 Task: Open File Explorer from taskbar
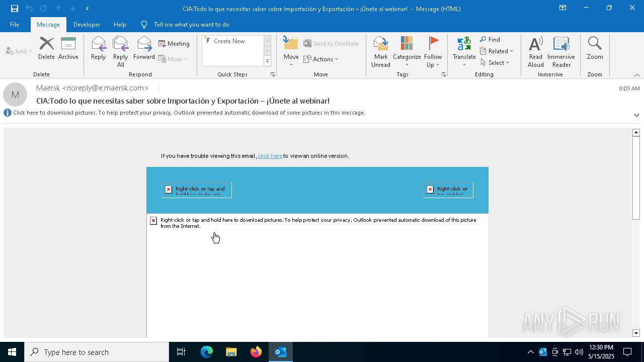pyautogui.click(x=231, y=352)
